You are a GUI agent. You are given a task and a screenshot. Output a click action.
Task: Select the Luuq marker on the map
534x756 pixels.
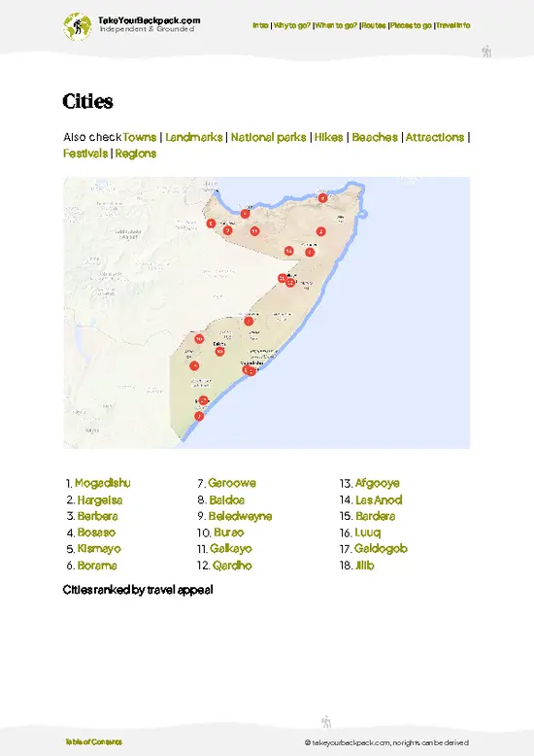199,338
